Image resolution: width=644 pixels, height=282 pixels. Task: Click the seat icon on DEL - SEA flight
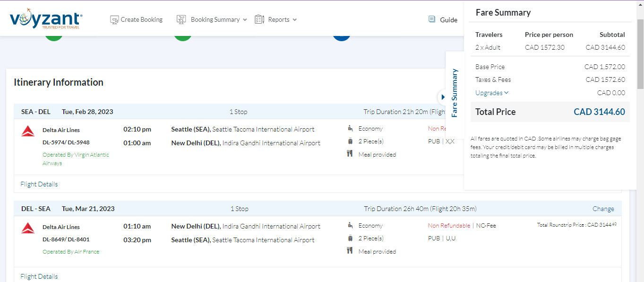[350, 225]
